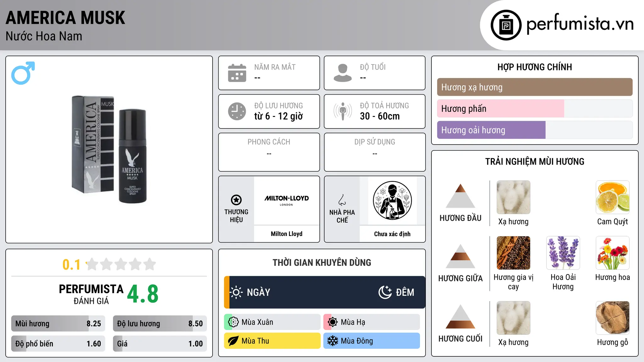The width and height of the screenshot is (644, 362).
Task: Click the 0.1 user rating value
Action: (x=71, y=265)
